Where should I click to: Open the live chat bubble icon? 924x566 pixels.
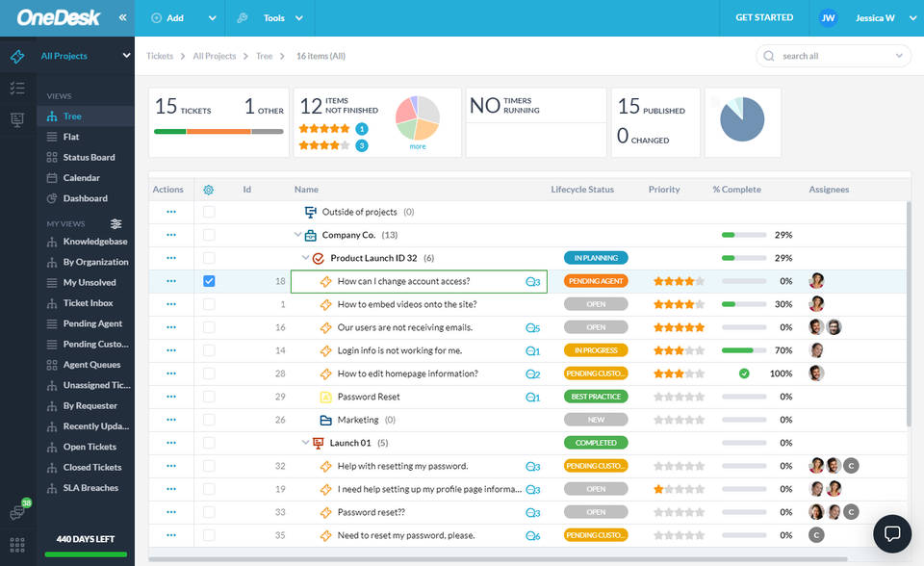(891, 533)
